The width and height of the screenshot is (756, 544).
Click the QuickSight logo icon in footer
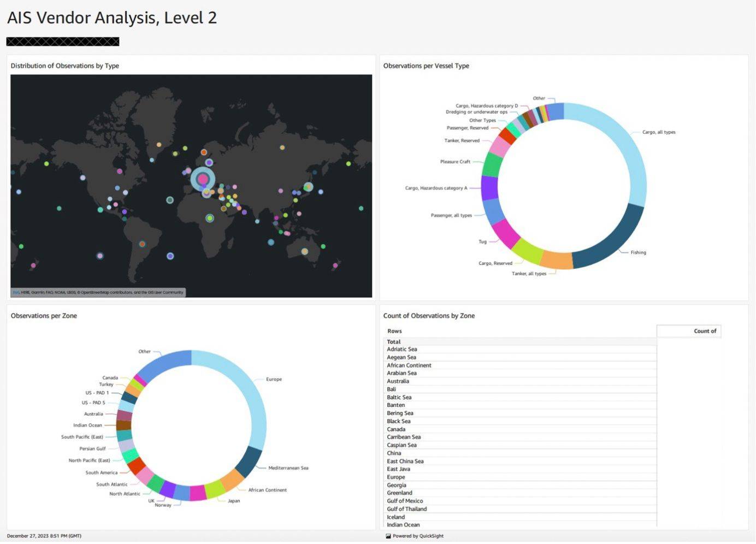[x=388, y=536]
